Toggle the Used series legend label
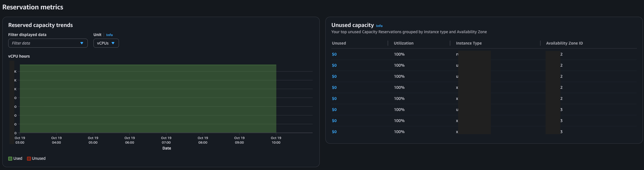 pos(18,158)
